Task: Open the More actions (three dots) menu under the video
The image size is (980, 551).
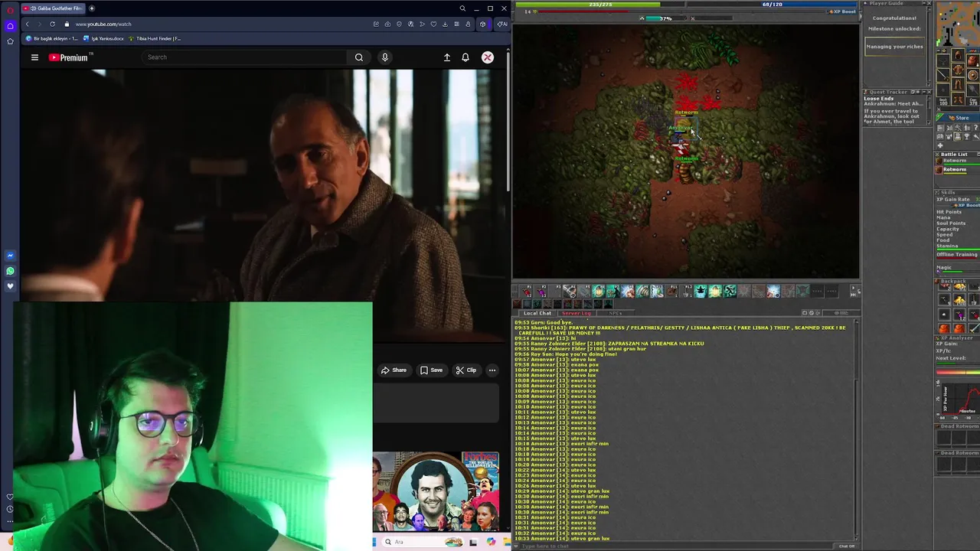Action: click(492, 370)
